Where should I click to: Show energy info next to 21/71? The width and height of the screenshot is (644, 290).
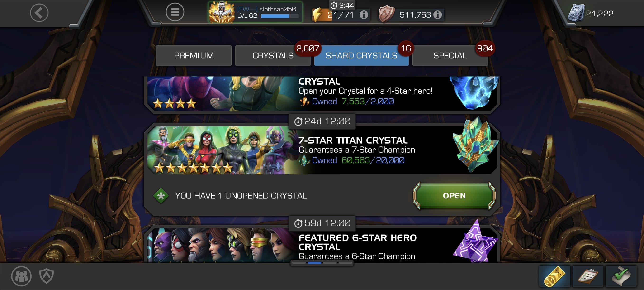point(364,15)
